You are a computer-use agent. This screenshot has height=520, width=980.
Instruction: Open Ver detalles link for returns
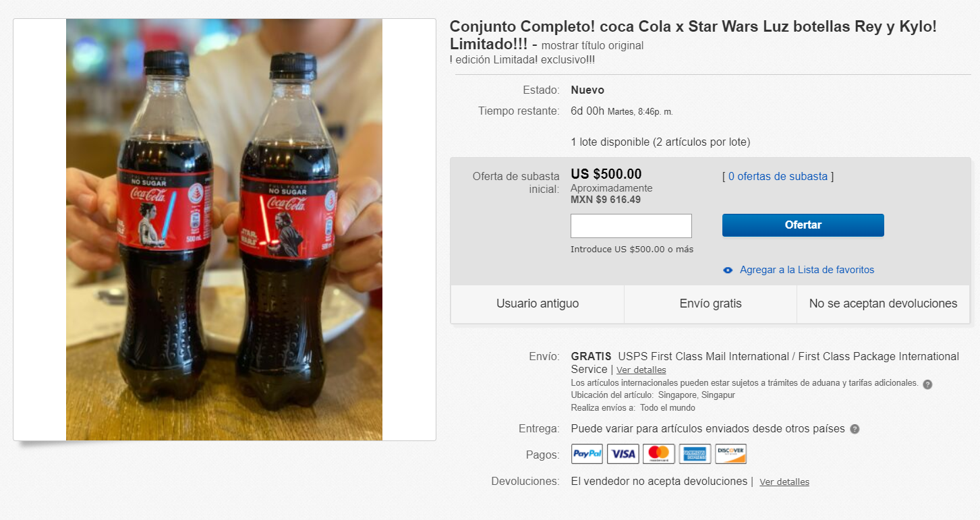coord(784,482)
